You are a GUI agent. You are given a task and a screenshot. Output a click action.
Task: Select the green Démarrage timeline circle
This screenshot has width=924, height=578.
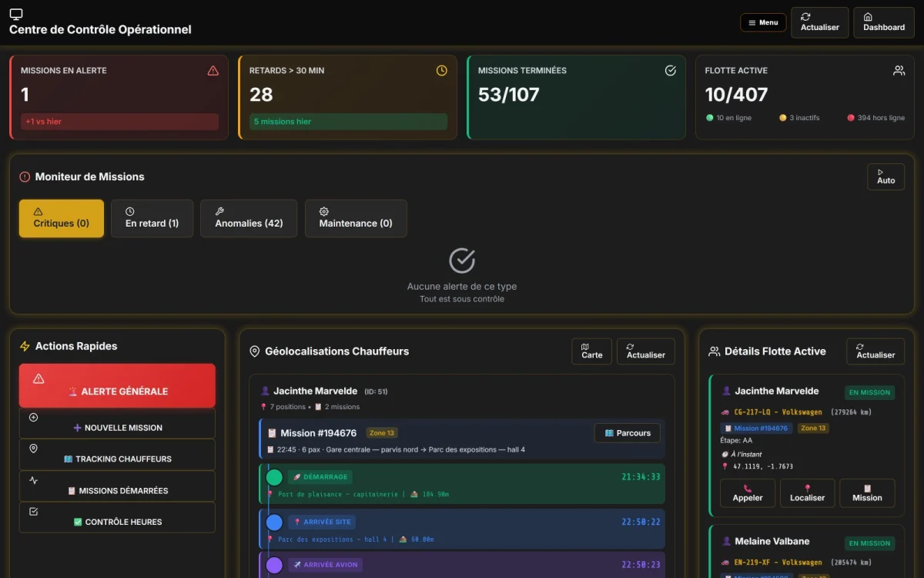coord(274,477)
